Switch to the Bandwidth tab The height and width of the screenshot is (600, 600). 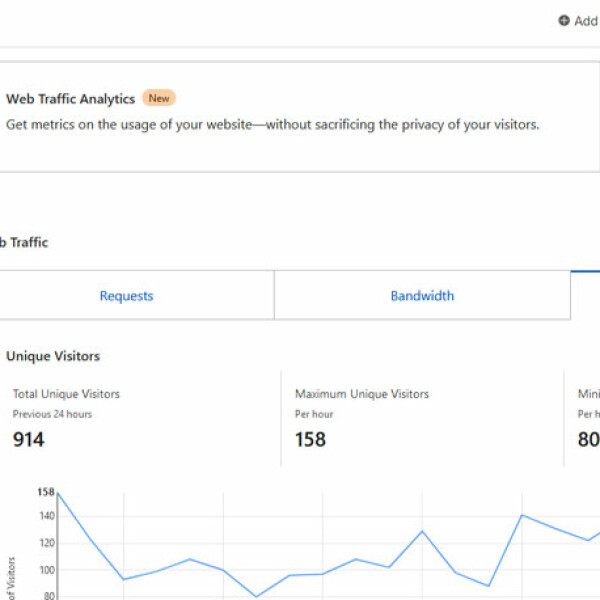(422, 296)
